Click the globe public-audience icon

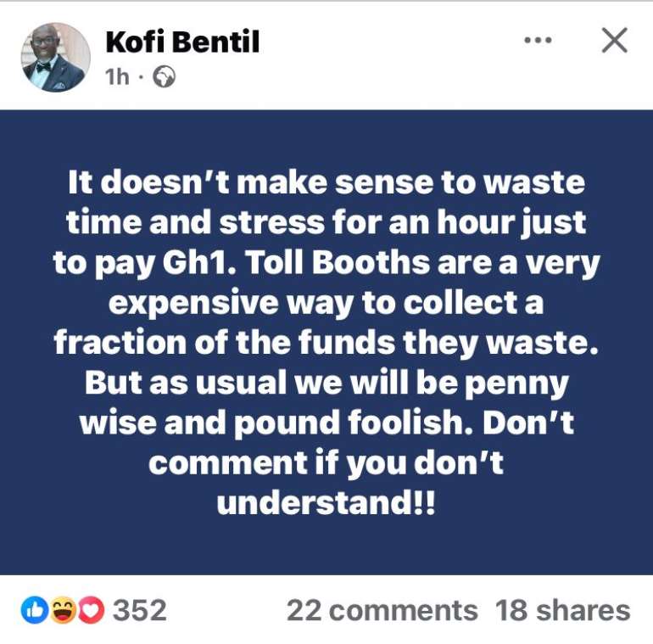click(x=164, y=76)
